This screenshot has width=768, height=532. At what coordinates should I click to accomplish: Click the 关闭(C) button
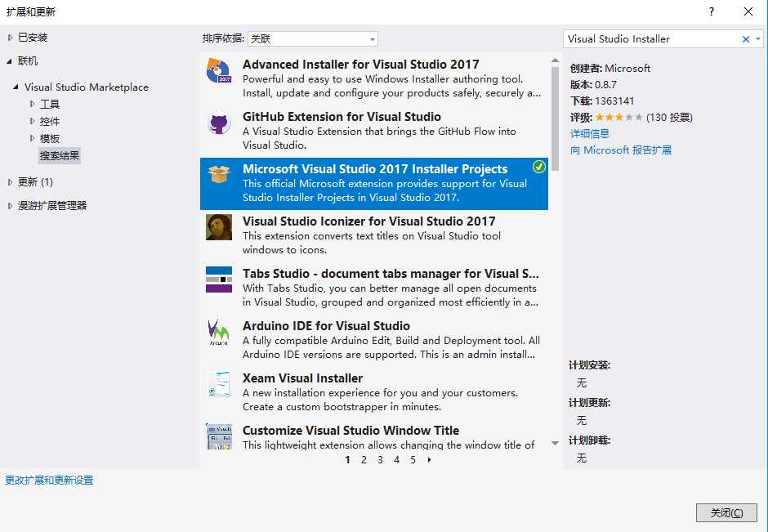pos(726,513)
